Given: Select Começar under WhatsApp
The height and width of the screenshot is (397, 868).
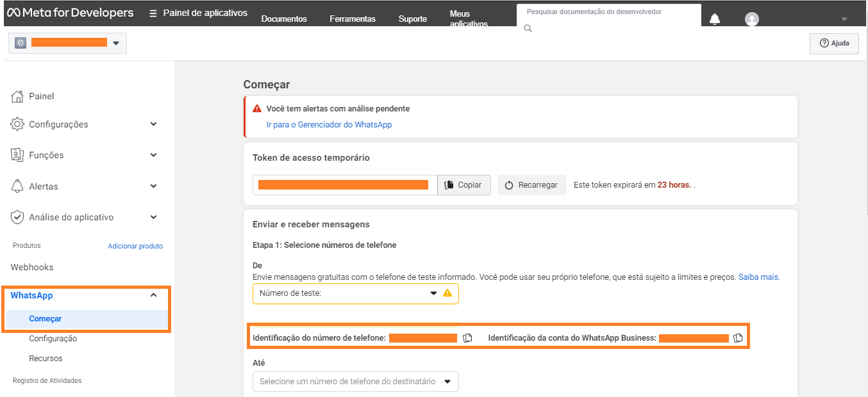Looking at the screenshot, I should pyautogui.click(x=46, y=319).
